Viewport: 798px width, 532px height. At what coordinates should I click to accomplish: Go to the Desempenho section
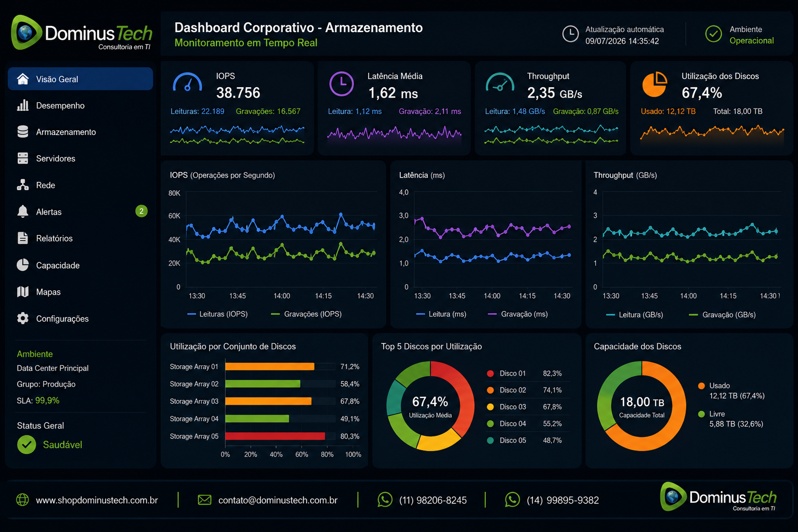point(81,105)
